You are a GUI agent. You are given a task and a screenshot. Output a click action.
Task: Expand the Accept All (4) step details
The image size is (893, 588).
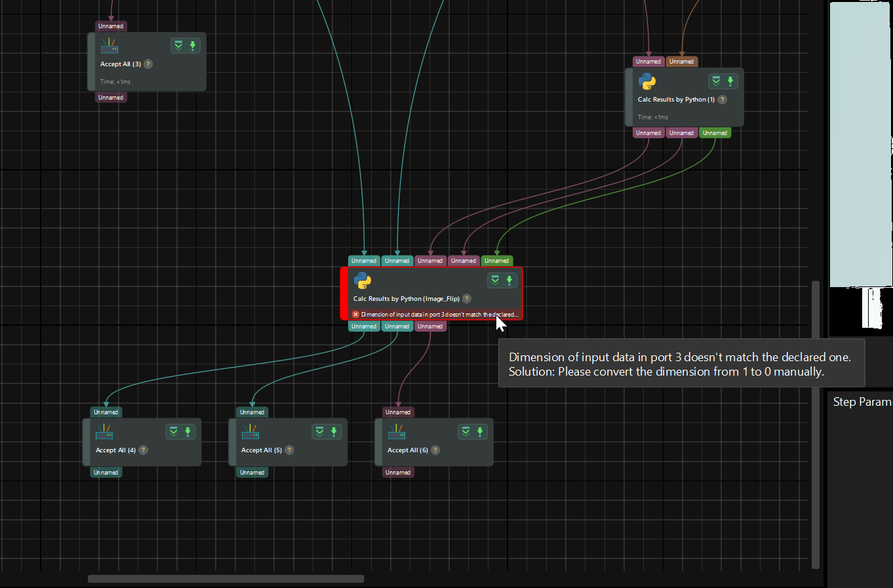(x=174, y=431)
